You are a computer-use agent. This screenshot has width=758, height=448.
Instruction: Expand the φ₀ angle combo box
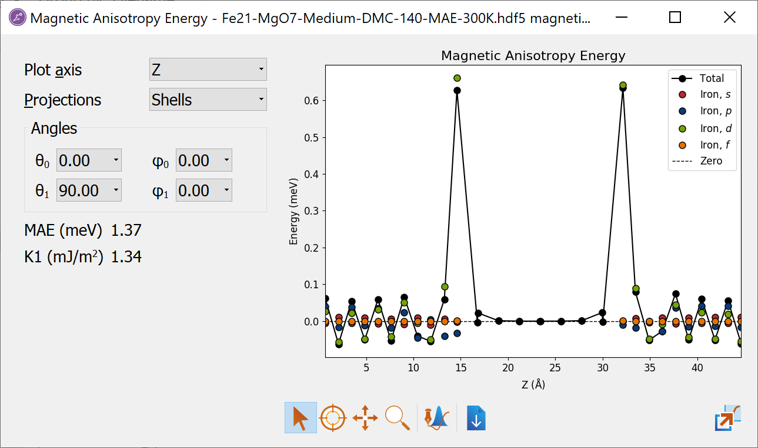[204, 160]
